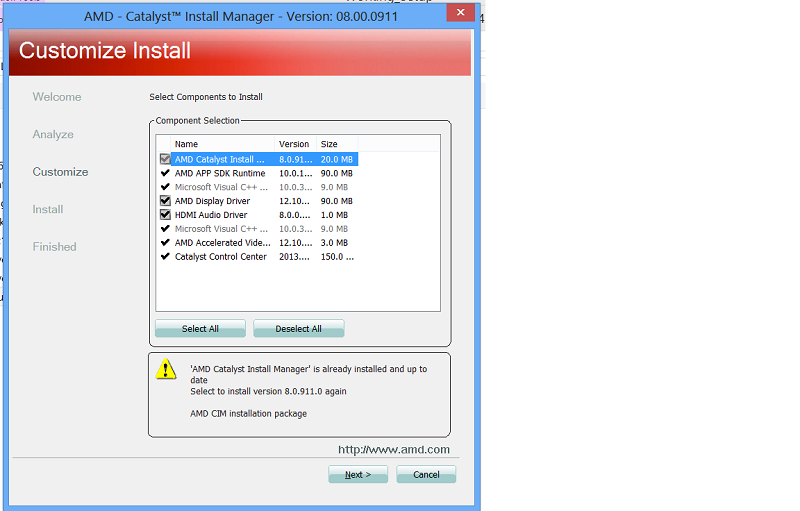Uncheck the HDMI Audio Driver checkbox
This screenshot has height=511, width=800.
tap(165, 215)
